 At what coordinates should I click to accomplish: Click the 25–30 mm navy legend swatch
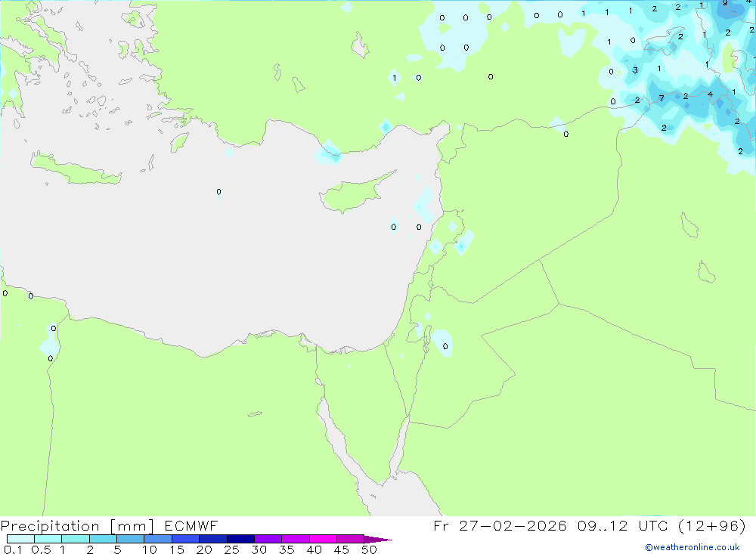pos(240,539)
